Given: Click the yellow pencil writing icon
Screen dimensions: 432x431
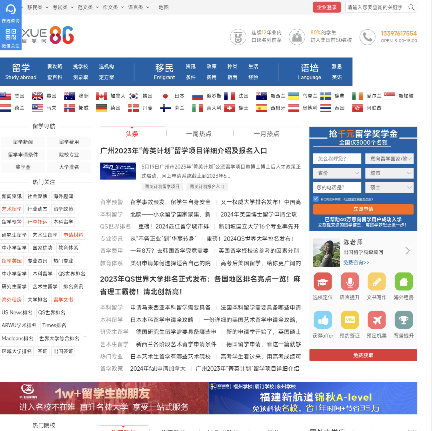Looking at the screenshot, I should tap(377, 282).
